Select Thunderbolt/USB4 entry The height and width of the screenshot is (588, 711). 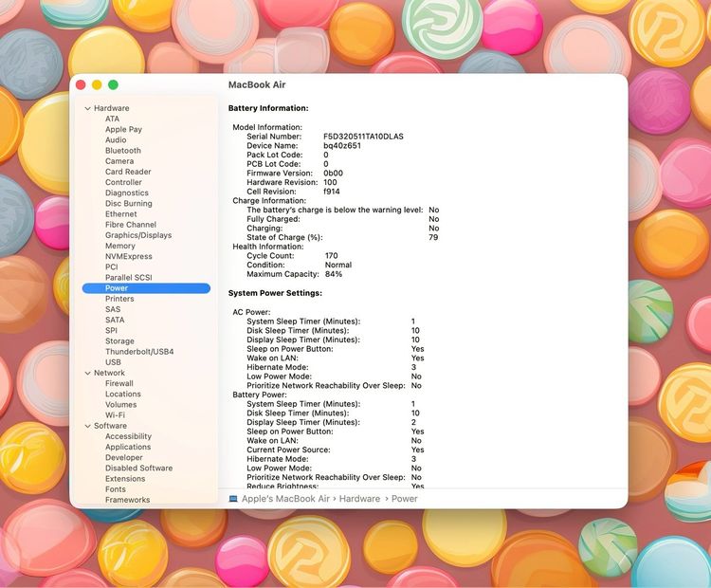[x=139, y=352]
